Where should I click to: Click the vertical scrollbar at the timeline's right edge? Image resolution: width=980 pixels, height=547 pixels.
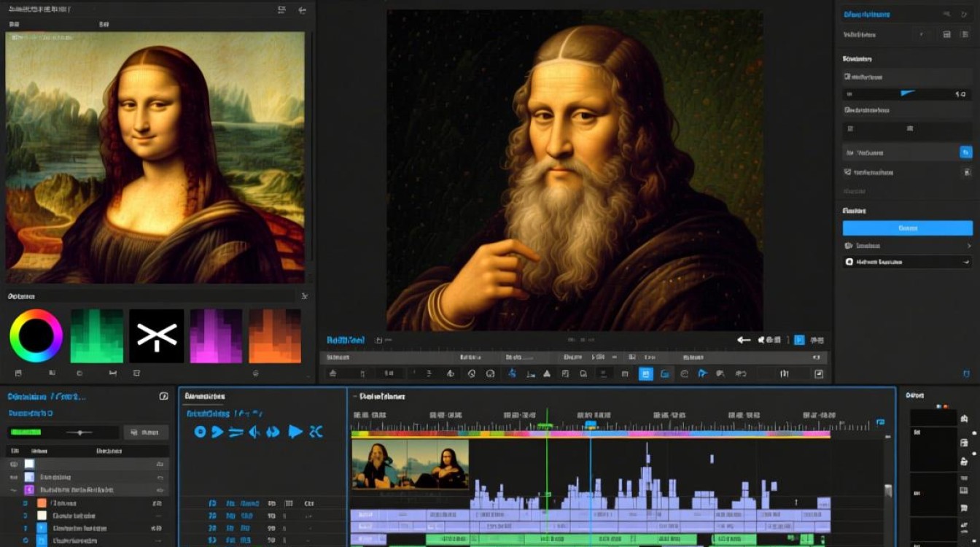pos(887,490)
